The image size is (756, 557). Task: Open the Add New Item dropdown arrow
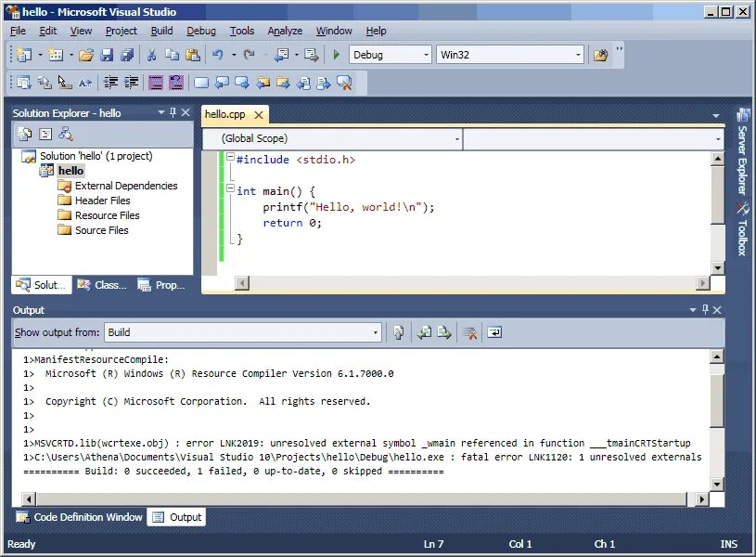[70, 55]
